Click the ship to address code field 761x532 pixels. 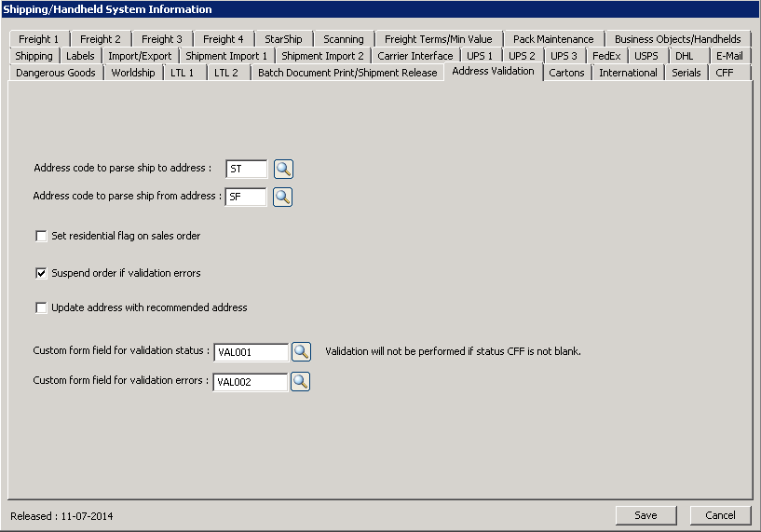coord(247,169)
